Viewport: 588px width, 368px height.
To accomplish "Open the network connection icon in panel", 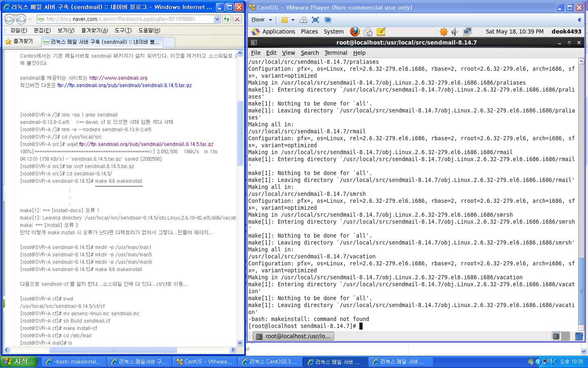I will [468, 31].
